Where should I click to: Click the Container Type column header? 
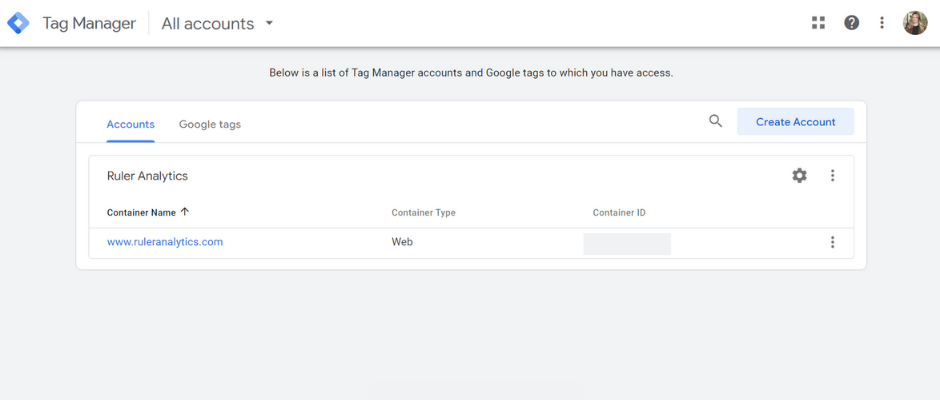pos(423,213)
